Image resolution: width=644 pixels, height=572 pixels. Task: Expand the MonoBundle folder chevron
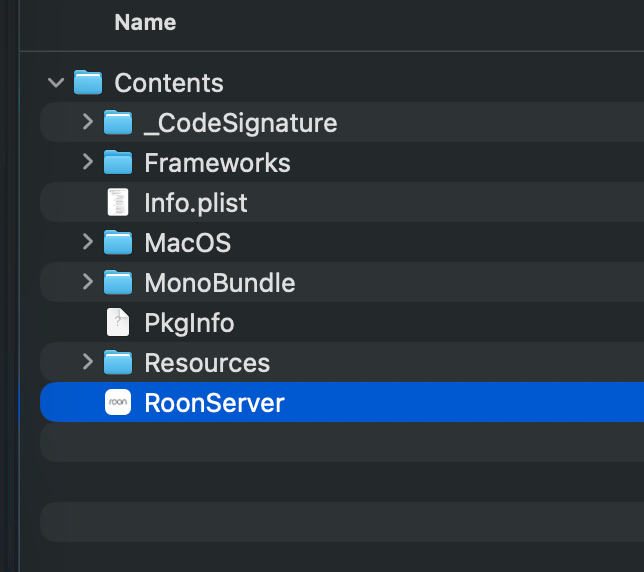(x=87, y=282)
